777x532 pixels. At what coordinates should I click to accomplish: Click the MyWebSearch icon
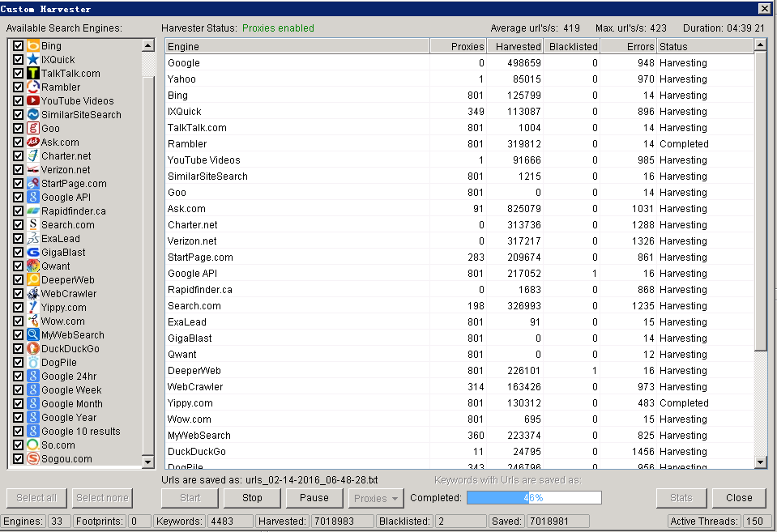(x=33, y=335)
